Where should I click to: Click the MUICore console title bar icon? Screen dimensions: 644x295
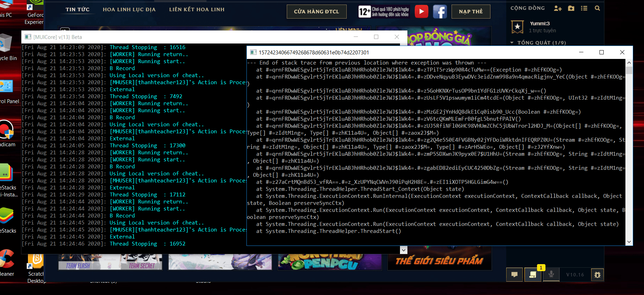28,37
